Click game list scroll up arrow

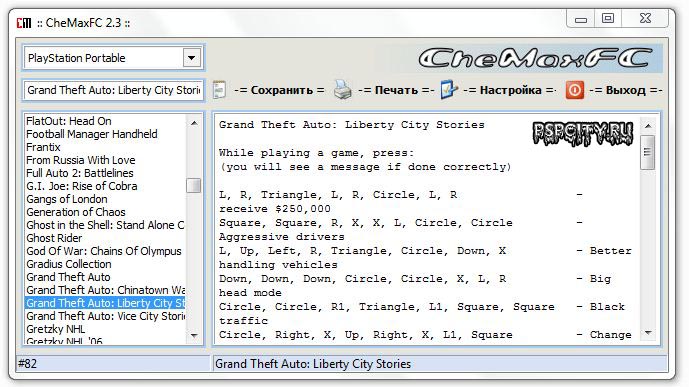(x=194, y=123)
